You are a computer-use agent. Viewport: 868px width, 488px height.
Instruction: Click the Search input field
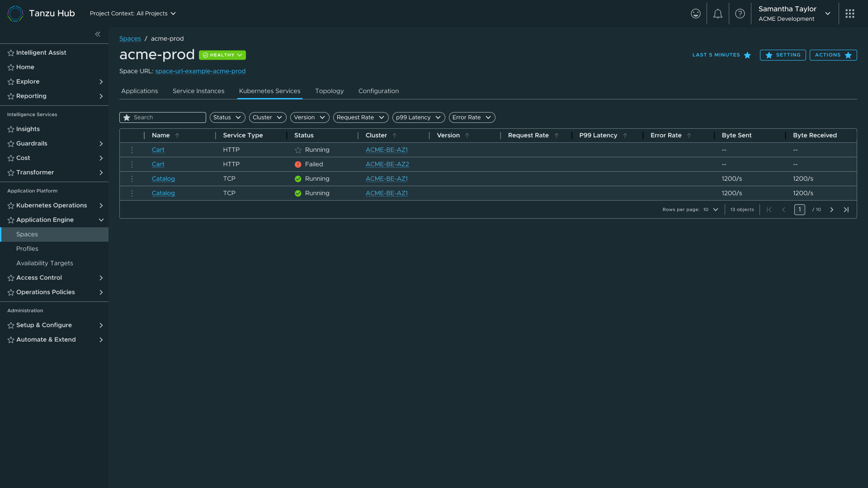point(163,117)
